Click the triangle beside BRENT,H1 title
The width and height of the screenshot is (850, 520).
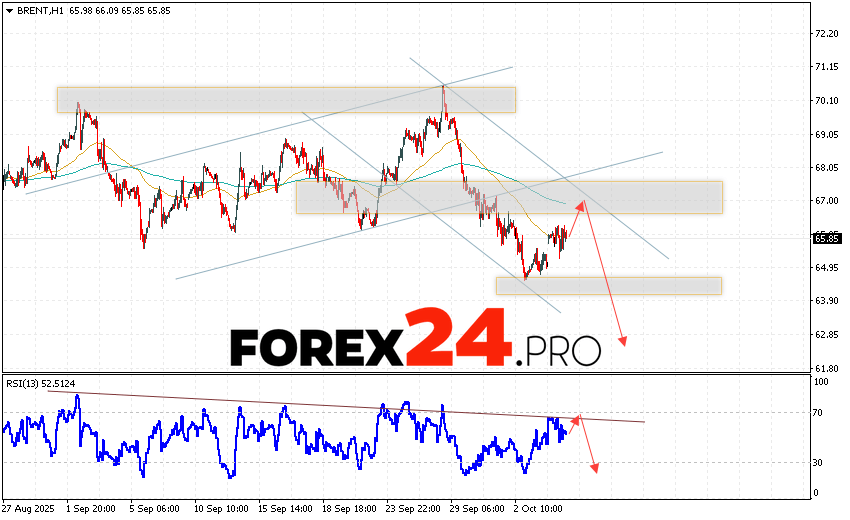[x=9, y=10]
